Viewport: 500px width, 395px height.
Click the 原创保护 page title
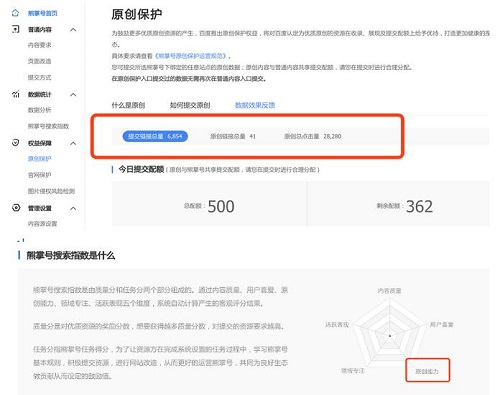(137, 14)
